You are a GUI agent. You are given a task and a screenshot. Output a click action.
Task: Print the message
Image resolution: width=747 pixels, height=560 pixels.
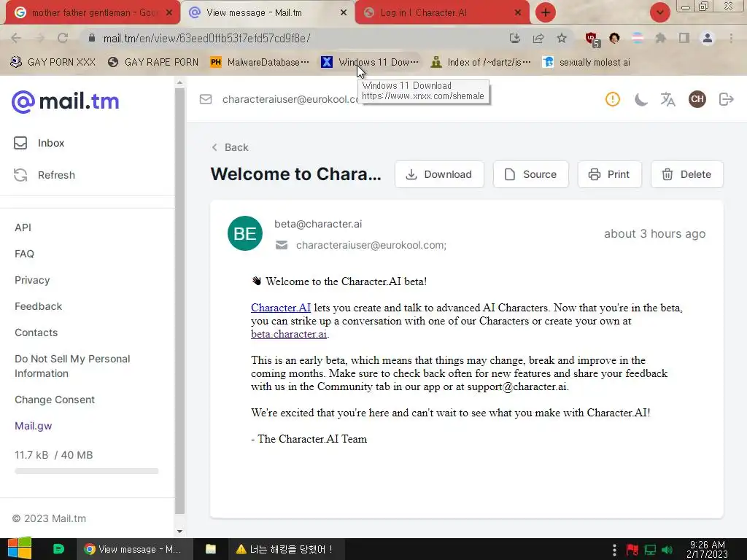point(610,174)
